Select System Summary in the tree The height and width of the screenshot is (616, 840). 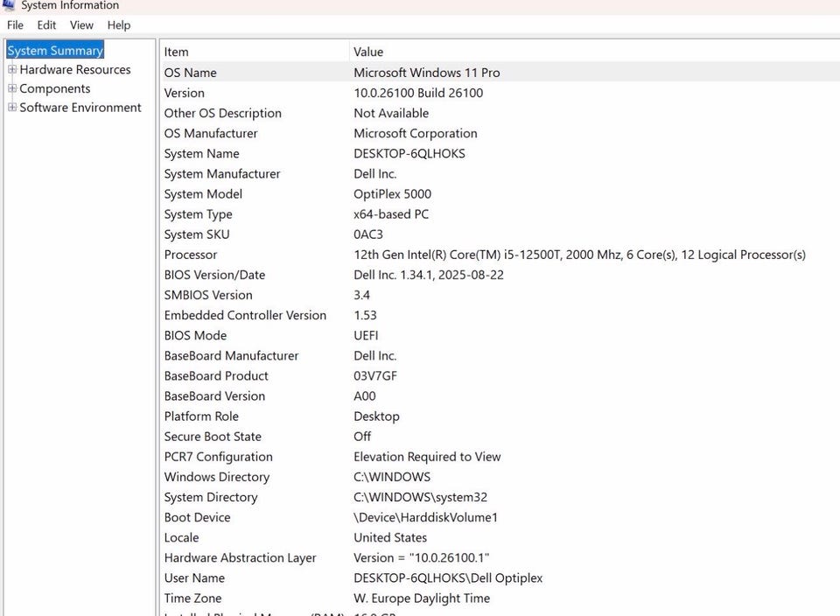55,51
